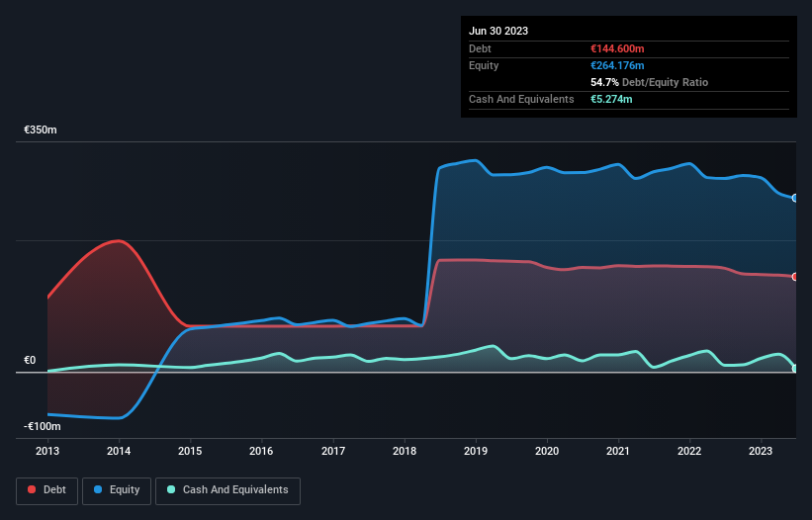Viewport: 812px width, 520px height.
Task: Click the €5.274m cash value
Action: pyautogui.click(x=611, y=99)
